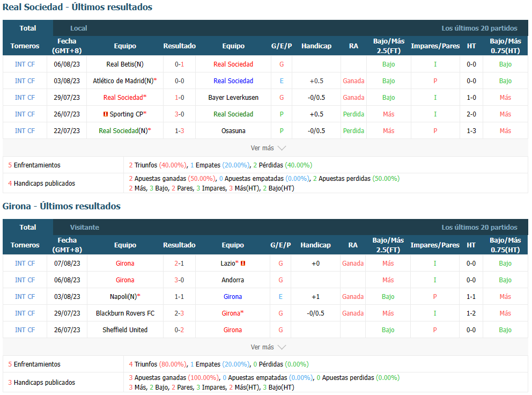Click red Real Sociedad* in Bayer Leverkusen row
532x395 pixels.
tap(125, 98)
